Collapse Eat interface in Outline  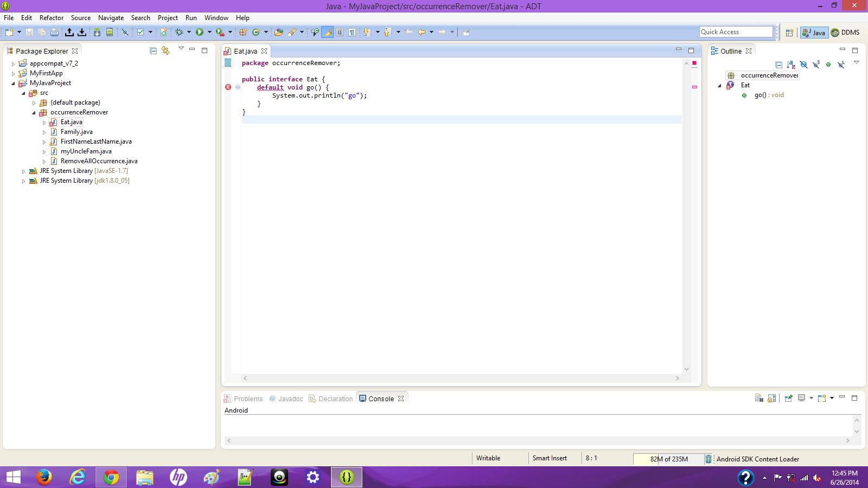[x=720, y=85]
